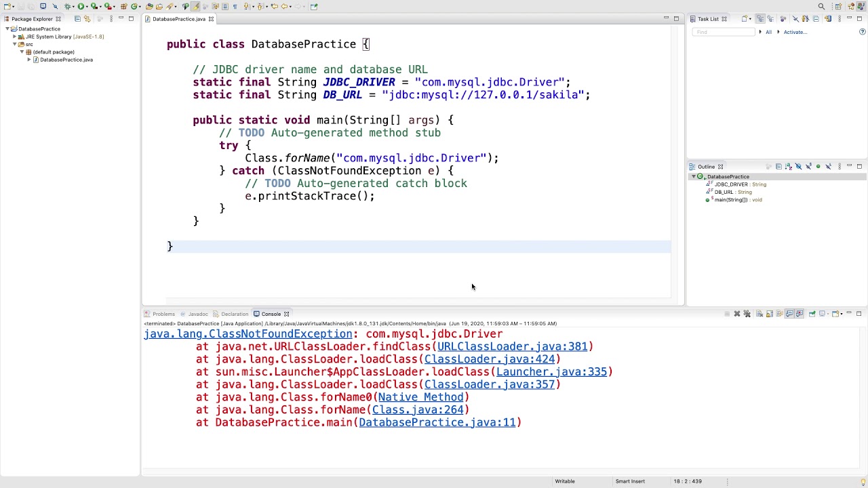Click Scheduled view icon in Task List

tap(770, 18)
